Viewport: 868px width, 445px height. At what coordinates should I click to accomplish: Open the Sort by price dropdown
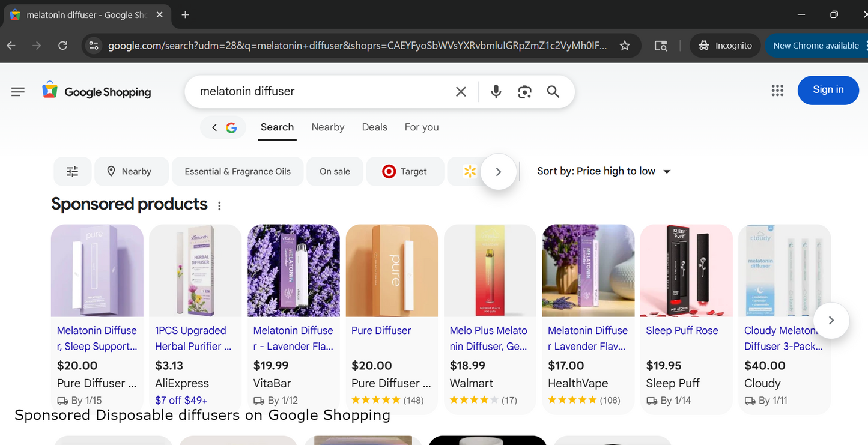point(604,171)
